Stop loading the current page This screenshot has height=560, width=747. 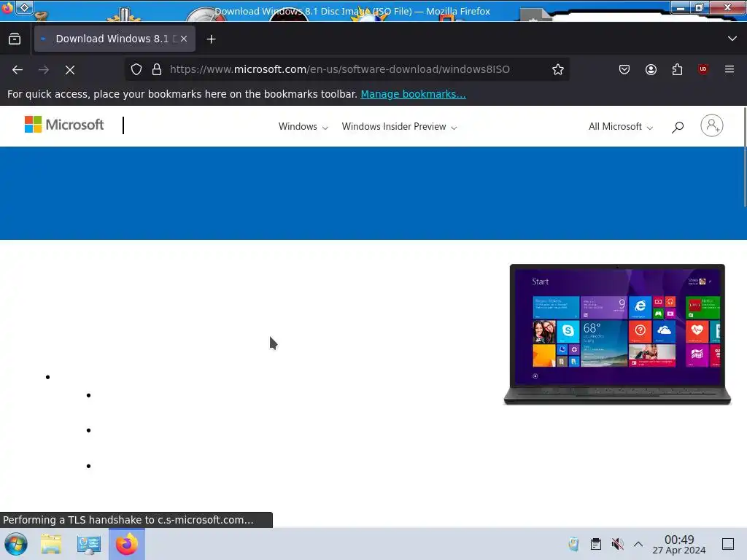click(70, 70)
